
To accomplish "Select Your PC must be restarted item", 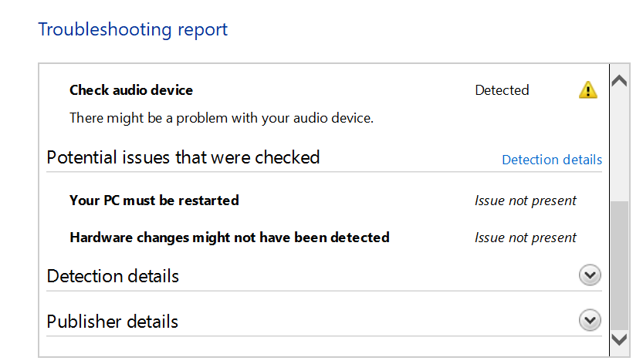I will [x=154, y=201].
